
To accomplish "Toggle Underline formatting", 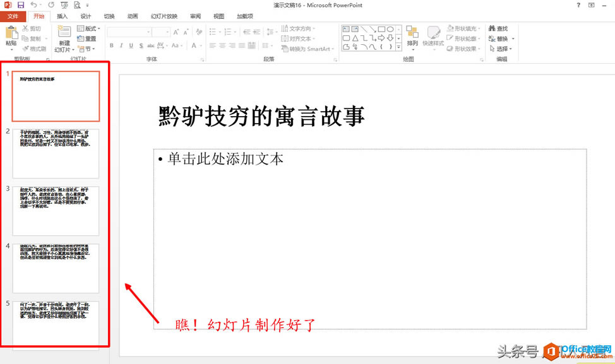I will [x=131, y=46].
